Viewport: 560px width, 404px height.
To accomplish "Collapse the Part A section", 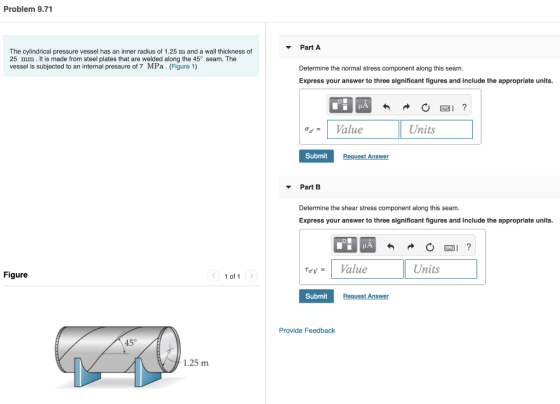I will (289, 47).
